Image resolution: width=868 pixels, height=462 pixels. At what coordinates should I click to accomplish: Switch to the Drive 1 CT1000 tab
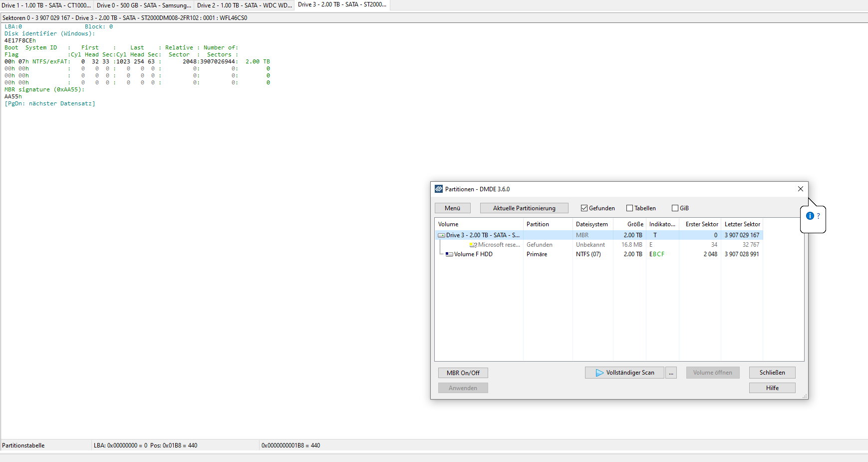tap(47, 5)
